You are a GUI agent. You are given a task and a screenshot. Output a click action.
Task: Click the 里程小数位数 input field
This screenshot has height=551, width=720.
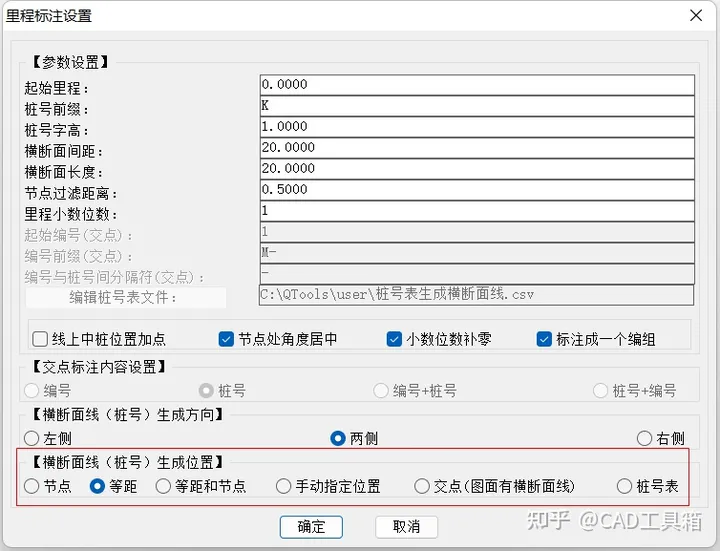coord(477,211)
